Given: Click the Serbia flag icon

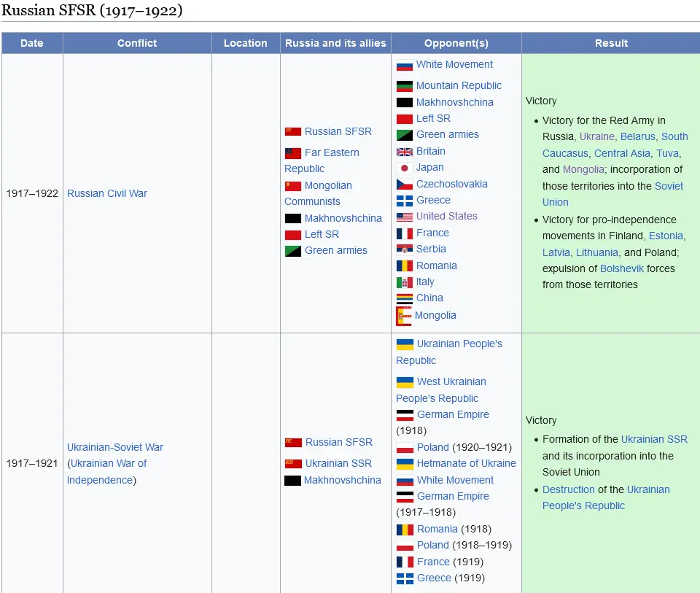Looking at the screenshot, I should pyautogui.click(x=404, y=249).
